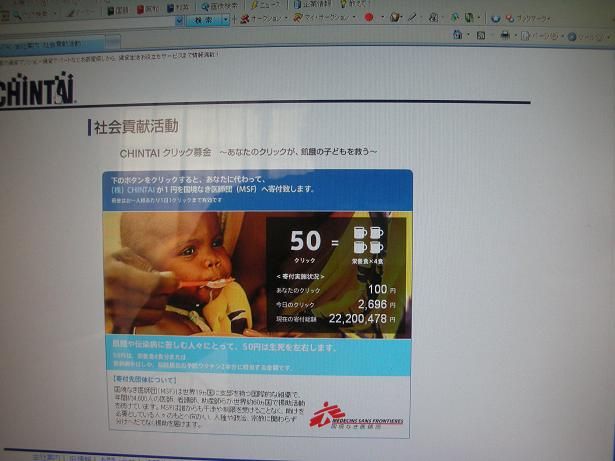Expand the Home button dropdown arrow
Viewport: 615px width, 461px height.
point(468,35)
